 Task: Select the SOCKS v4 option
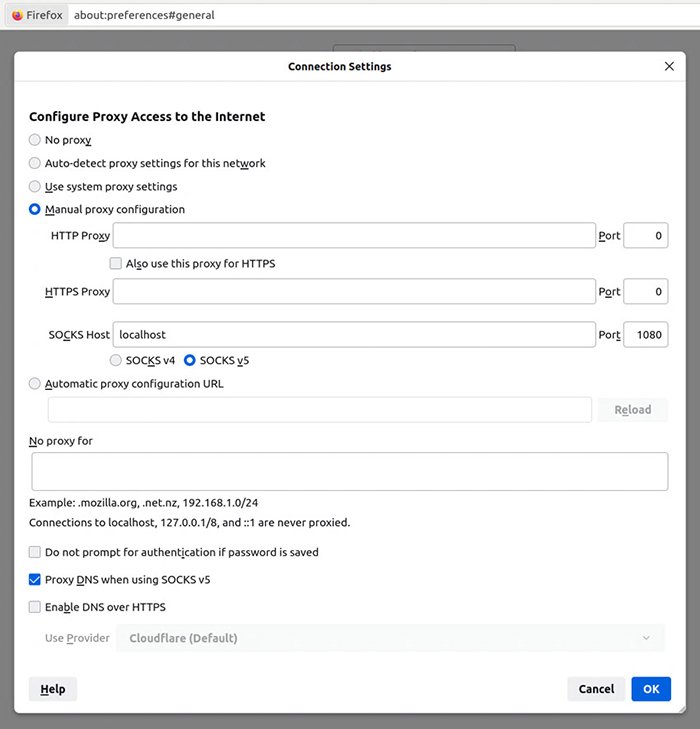click(116, 360)
